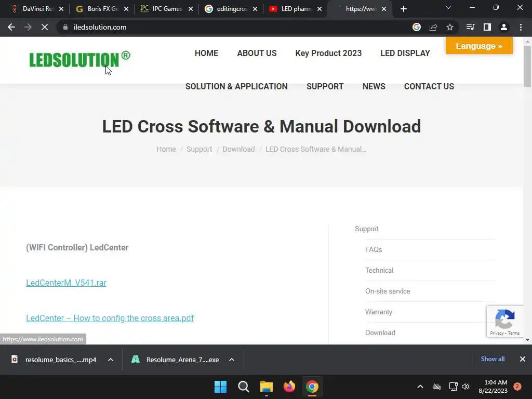Click the forward navigation arrow
The width and height of the screenshot is (532, 399).
tap(28, 27)
